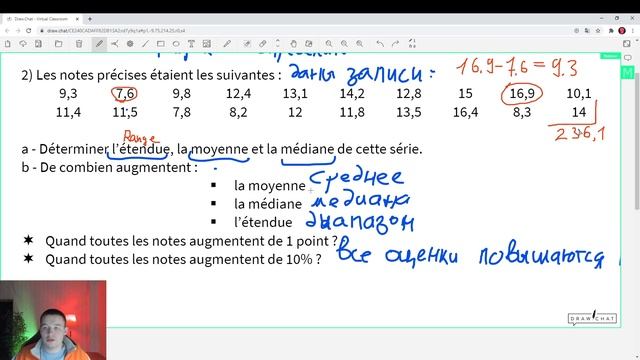Open the browser extensions puzzle icon
The image size is (640, 360).
click(611, 31)
